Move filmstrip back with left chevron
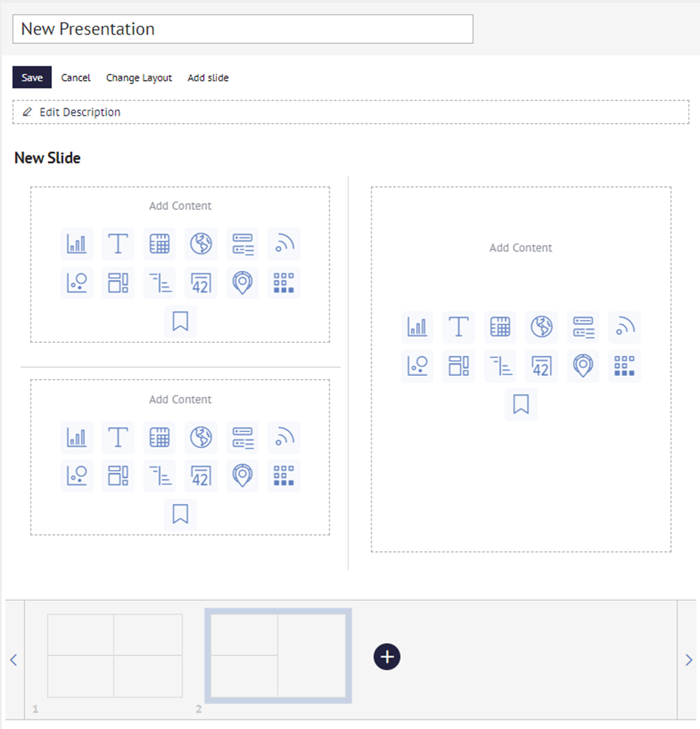700x729 pixels. point(14,660)
